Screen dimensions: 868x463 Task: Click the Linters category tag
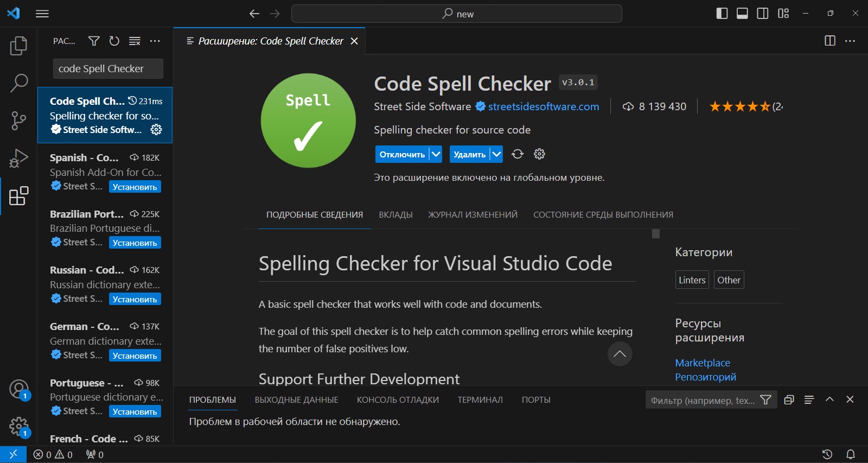pyautogui.click(x=692, y=280)
